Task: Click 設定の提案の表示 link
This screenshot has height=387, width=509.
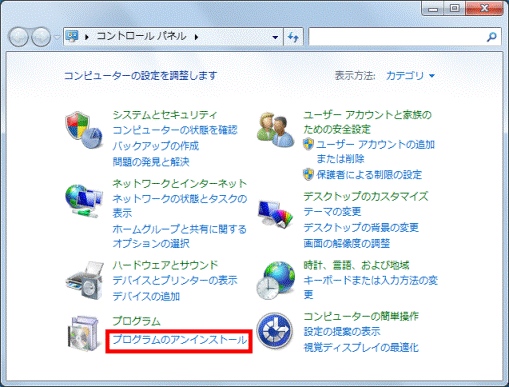Action: [x=342, y=332]
